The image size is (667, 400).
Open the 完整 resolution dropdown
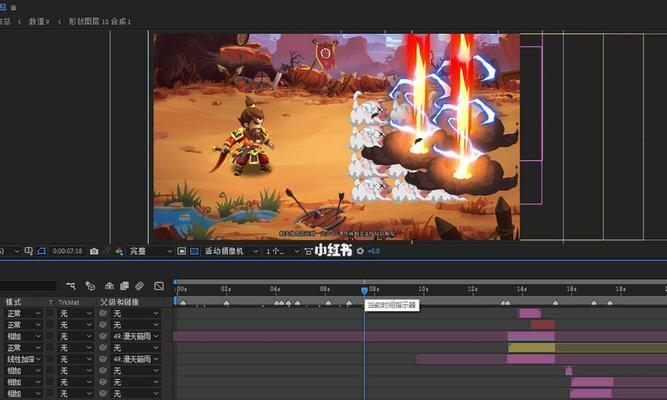(x=150, y=251)
